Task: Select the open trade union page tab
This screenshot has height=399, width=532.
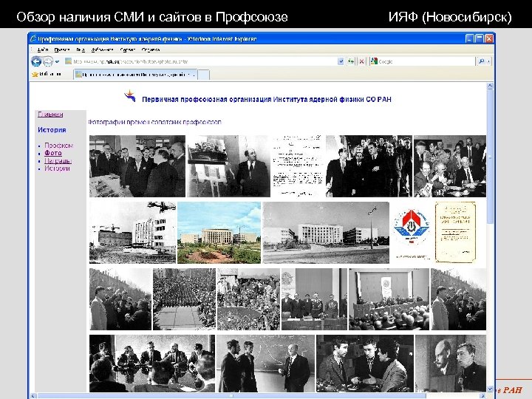Action: [135, 75]
